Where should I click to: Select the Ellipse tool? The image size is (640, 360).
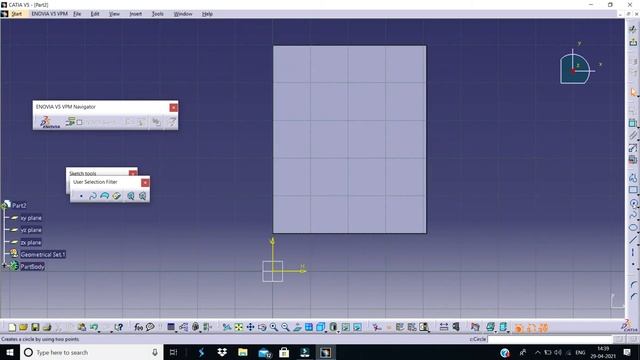tap(633, 228)
